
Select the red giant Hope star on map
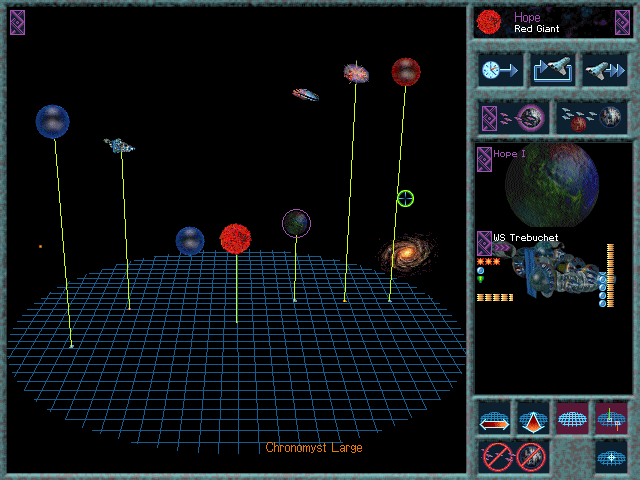(236, 239)
